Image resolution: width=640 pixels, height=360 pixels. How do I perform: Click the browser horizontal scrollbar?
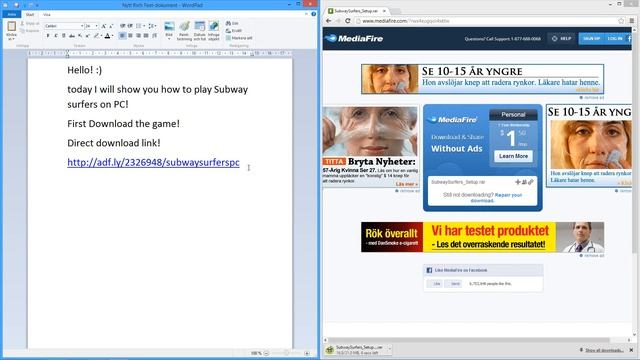(x=469, y=340)
